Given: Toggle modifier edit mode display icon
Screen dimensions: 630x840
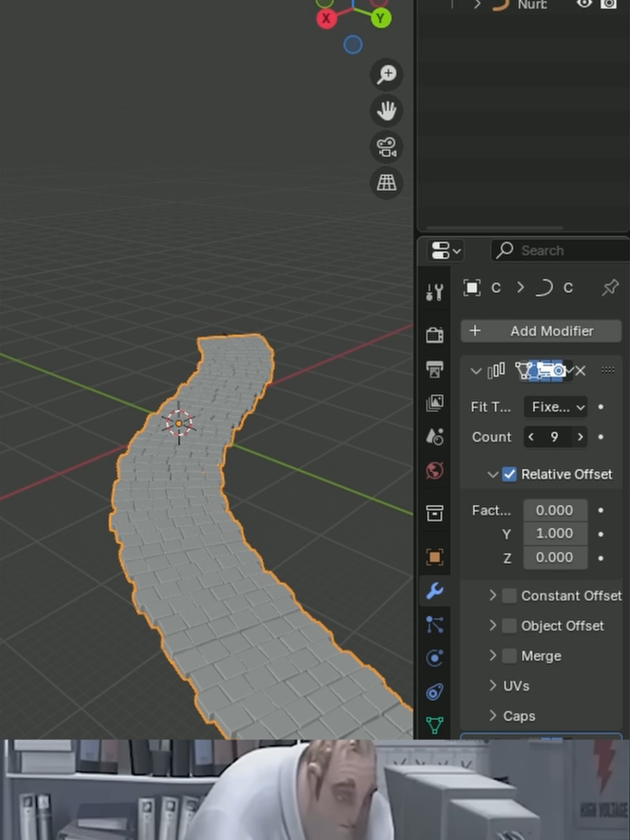Looking at the screenshot, I should coord(523,371).
